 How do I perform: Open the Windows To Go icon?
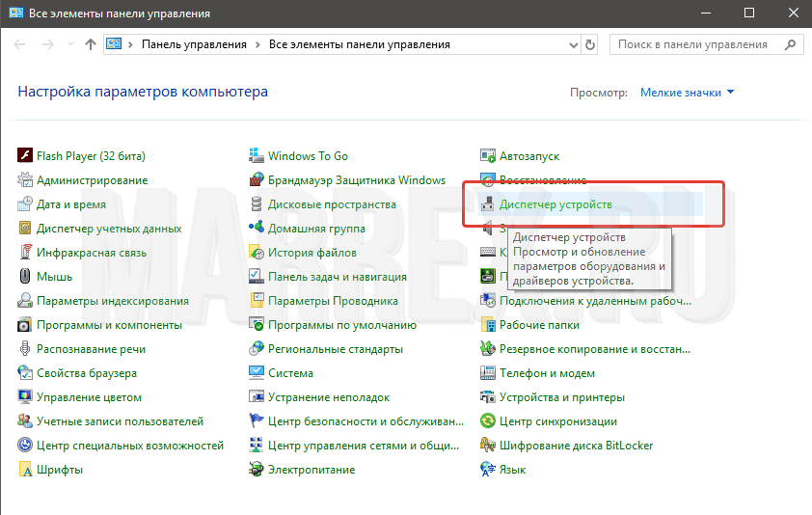click(x=257, y=155)
